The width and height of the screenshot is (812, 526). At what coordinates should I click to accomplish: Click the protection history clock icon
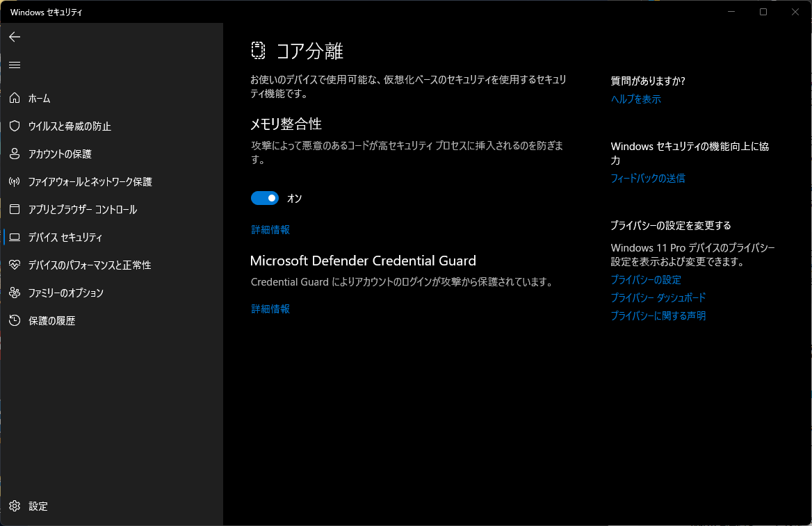point(15,320)
